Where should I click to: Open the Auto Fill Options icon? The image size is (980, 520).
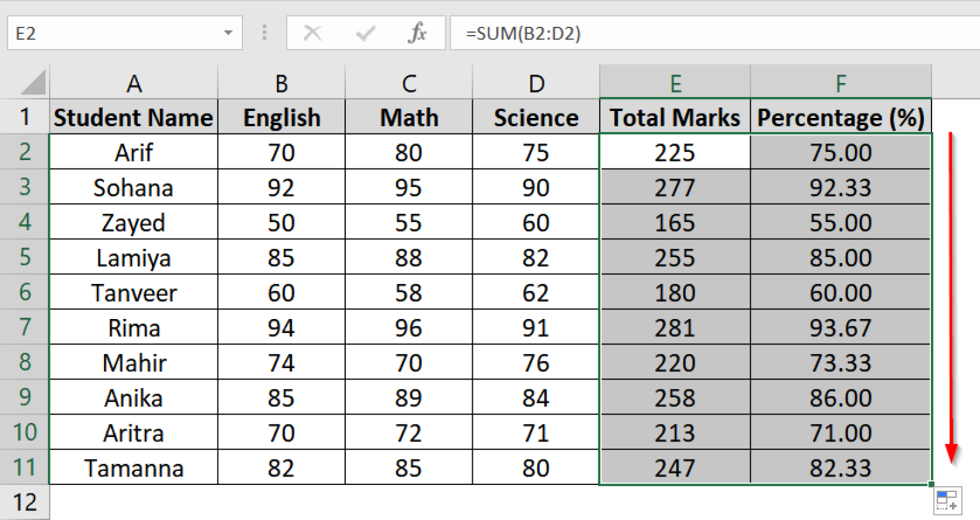[946, 500]
